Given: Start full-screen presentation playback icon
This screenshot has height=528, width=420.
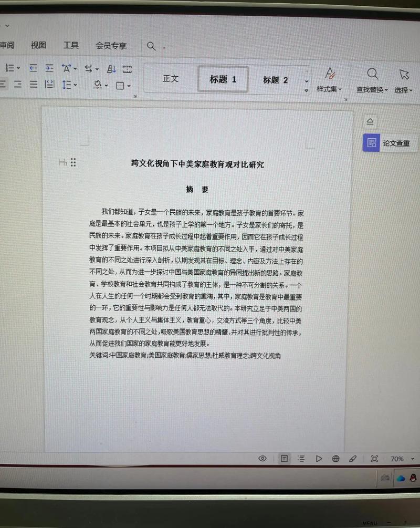Looking at the screenshot, I should click(319, 459).
